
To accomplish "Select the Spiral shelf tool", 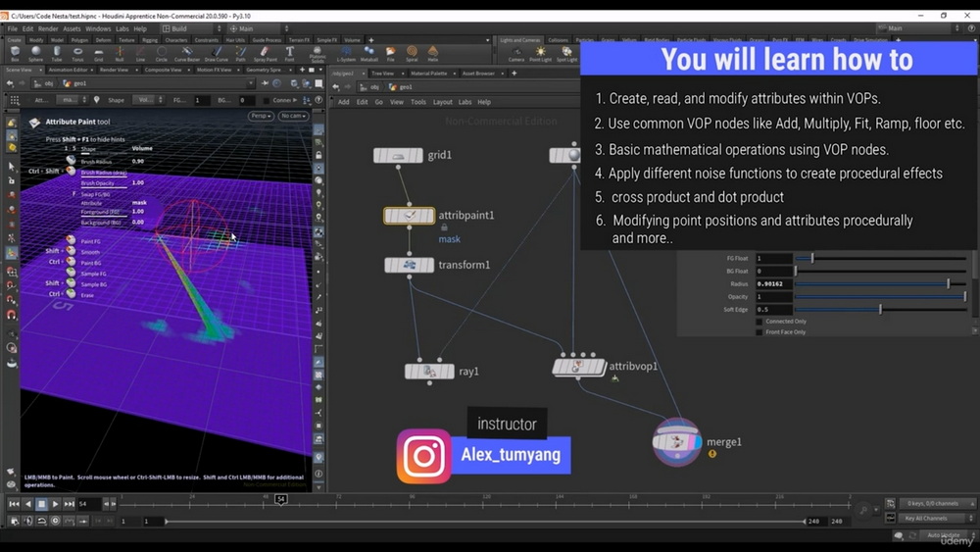I will coord(412,54).
